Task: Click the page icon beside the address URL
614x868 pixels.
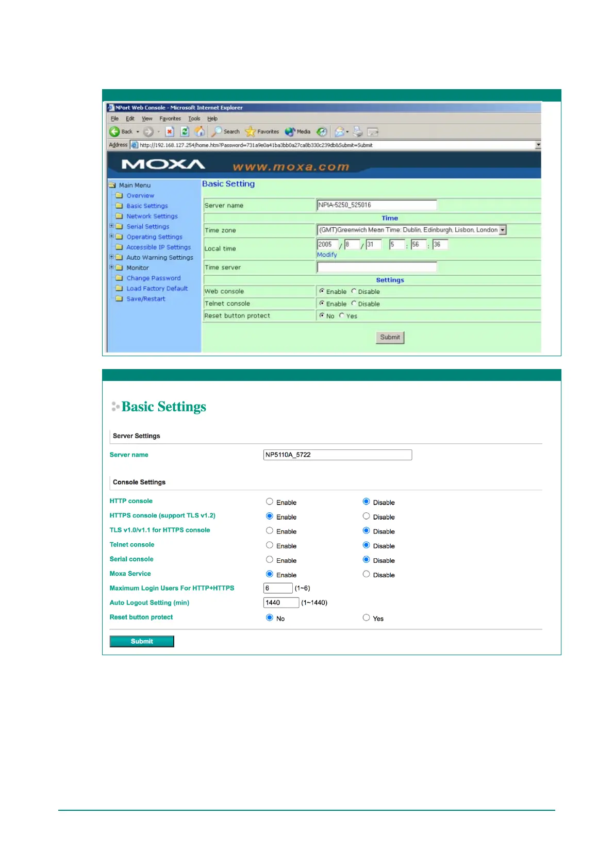Action: tap(134, 145)
